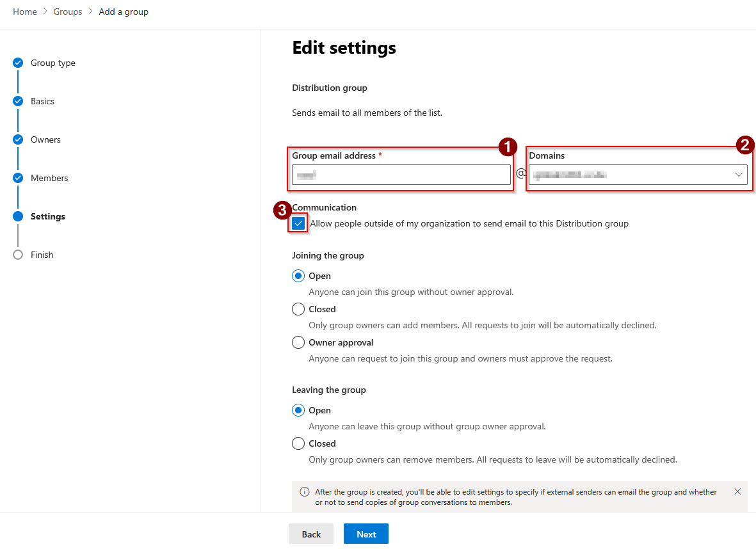Select Owner approval radio option

point(298,342)
